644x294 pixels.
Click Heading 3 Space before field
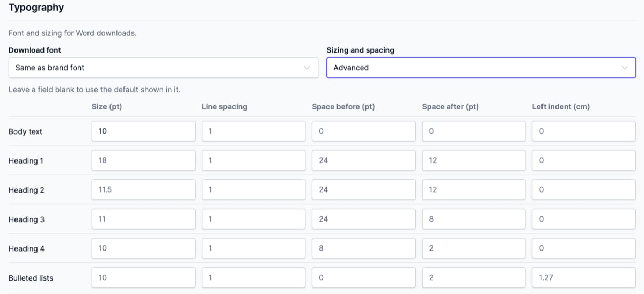click(x=364, y=219)
